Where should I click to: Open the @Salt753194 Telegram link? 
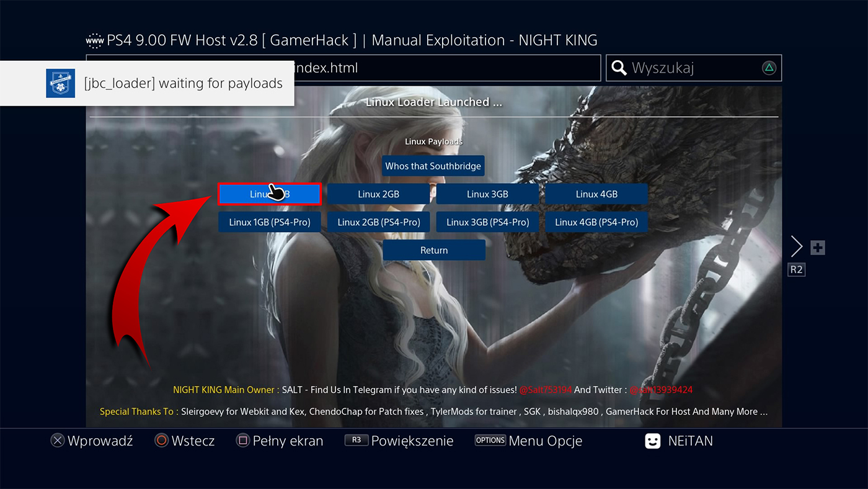546,390
